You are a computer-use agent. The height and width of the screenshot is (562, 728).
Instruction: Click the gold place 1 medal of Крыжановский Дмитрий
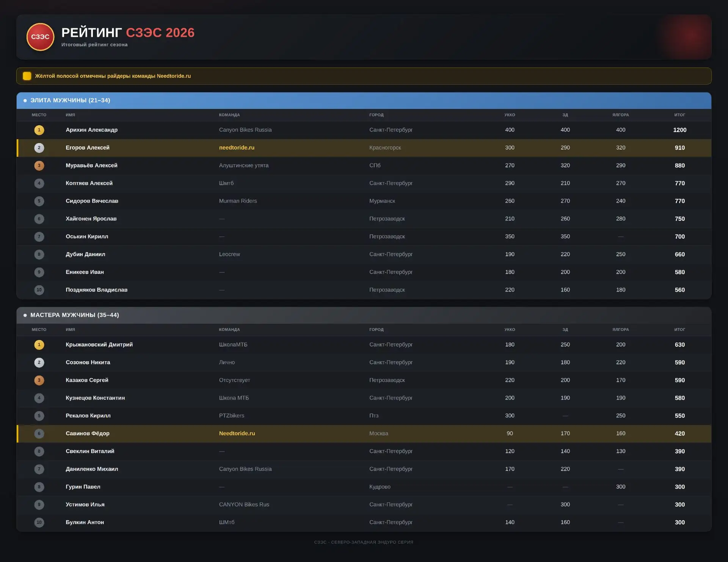tap(39, 345)
